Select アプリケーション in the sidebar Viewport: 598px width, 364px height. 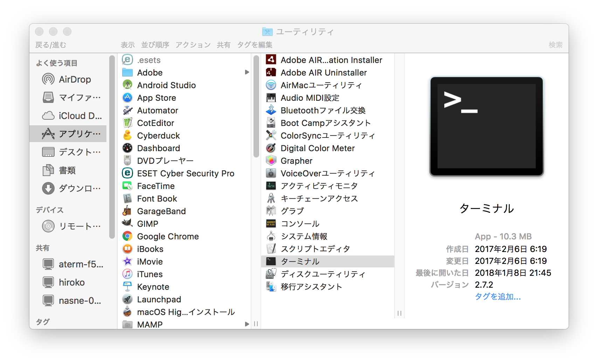(68, 134)
